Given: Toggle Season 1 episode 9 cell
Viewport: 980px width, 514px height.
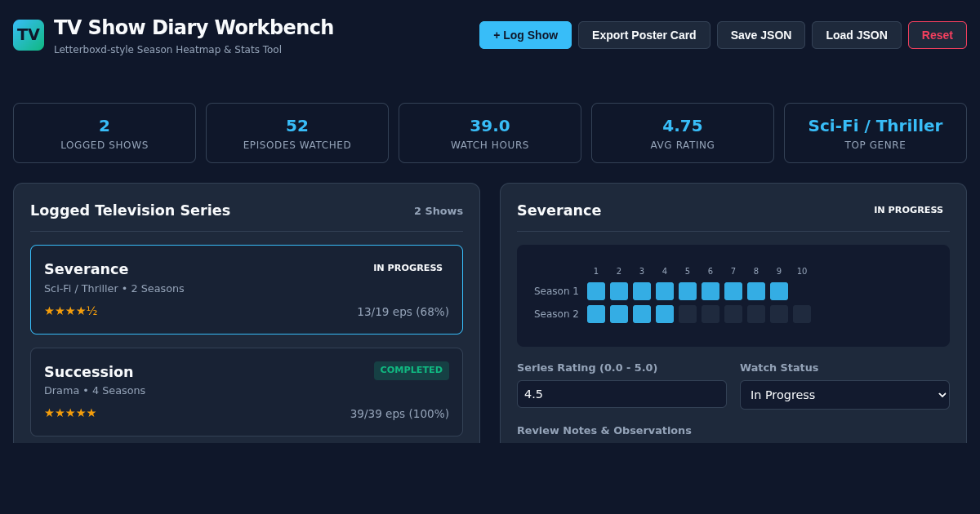Looking at the screenshot, I should [x=779, y=291].
